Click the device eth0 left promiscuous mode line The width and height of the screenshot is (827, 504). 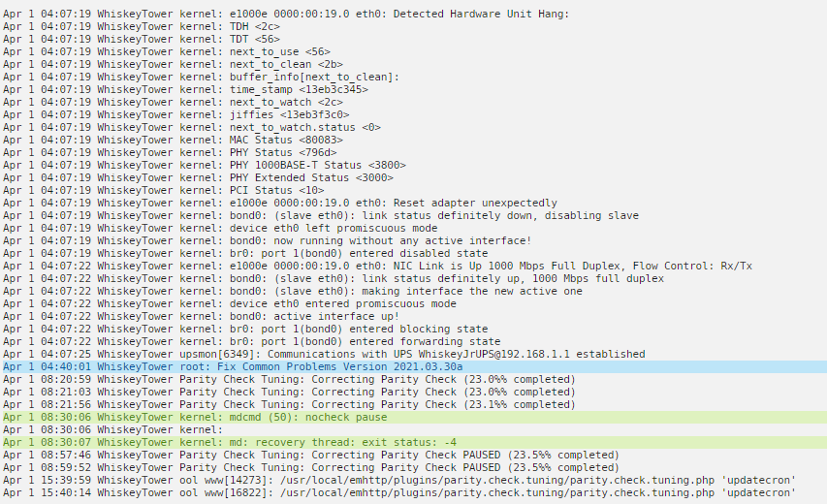[220, 228]
